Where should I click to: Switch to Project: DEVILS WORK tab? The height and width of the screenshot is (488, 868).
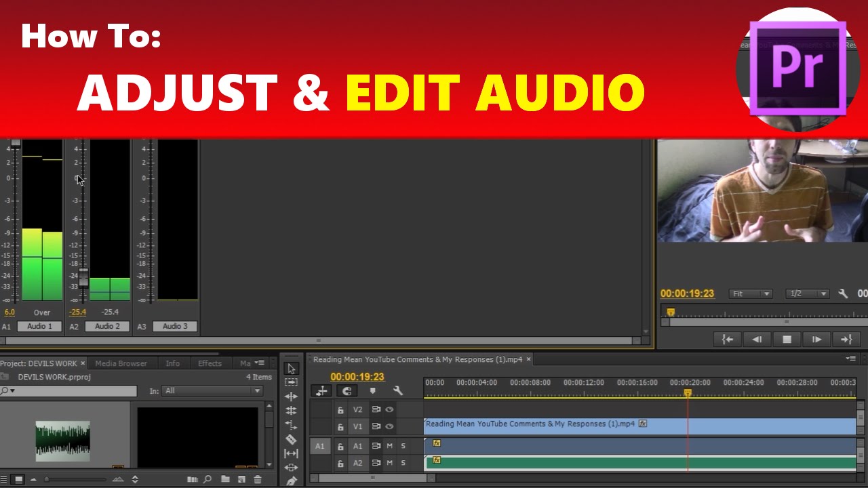39,363
